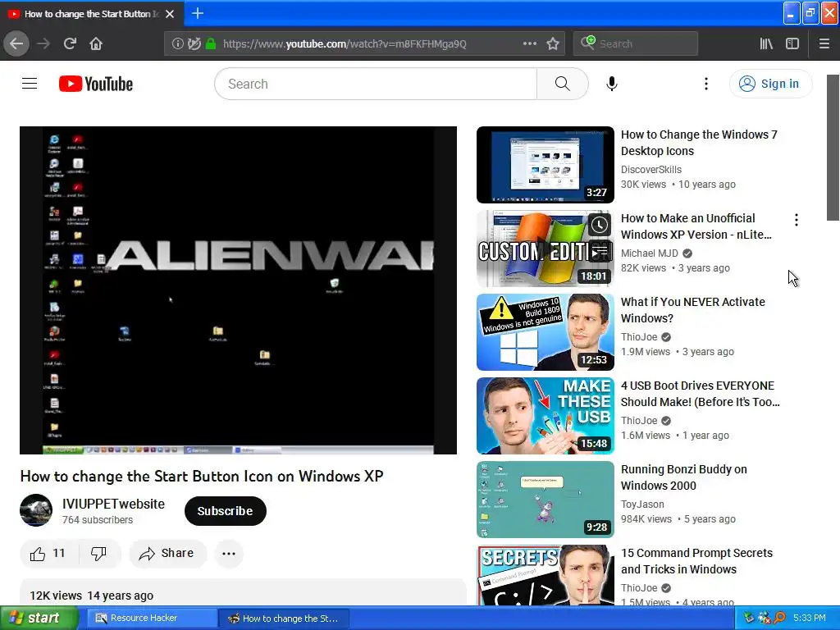
Task: Click 12K views 14 years ago description text
Action: [91, 596]
